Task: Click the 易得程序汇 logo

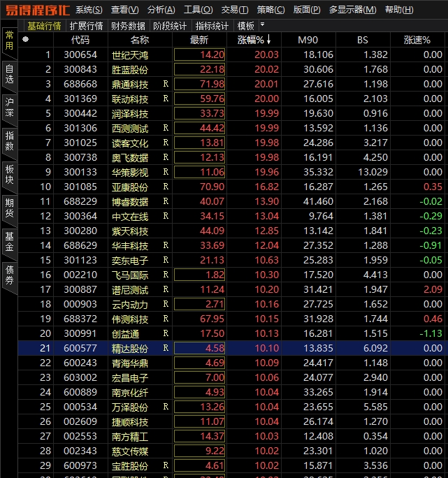Action: pos(38,10)
